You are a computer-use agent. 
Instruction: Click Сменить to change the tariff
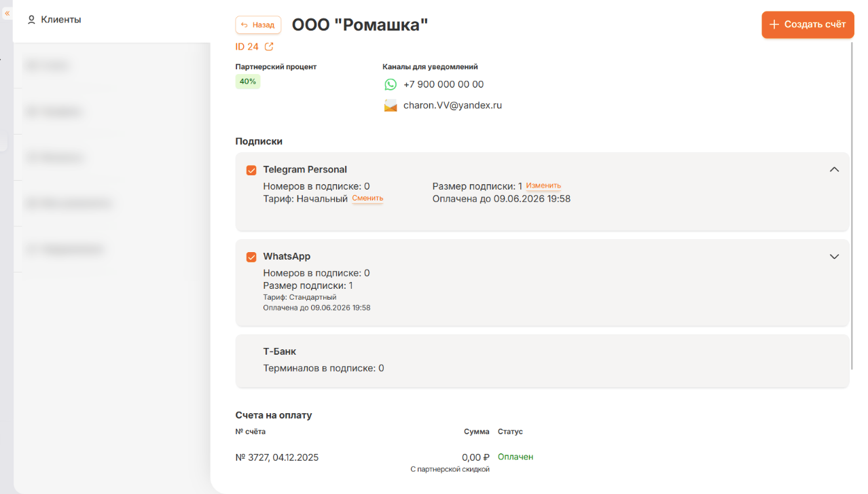coord(367,198)
